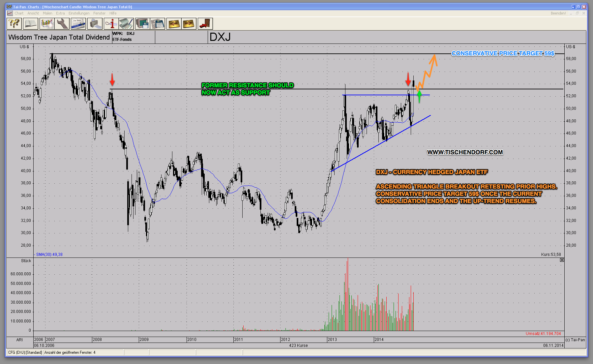
Task: Click the pen on spreadsheet toolbar icon
Action: coord(126,24)
